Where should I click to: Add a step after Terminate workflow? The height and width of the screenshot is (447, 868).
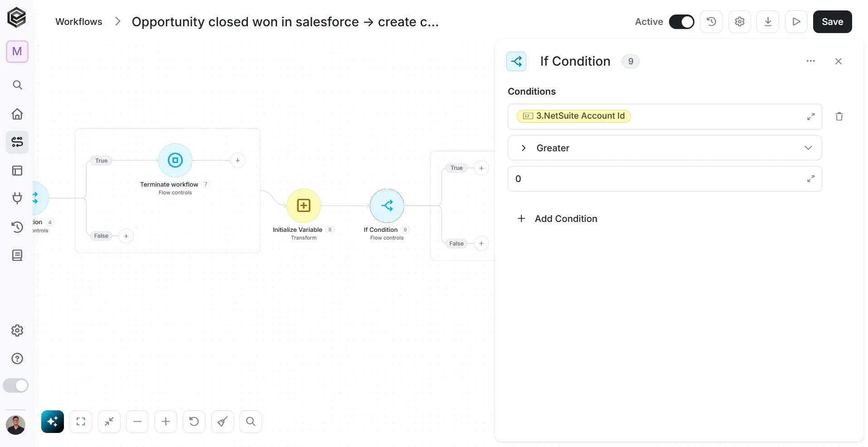[x=238, y=160]
